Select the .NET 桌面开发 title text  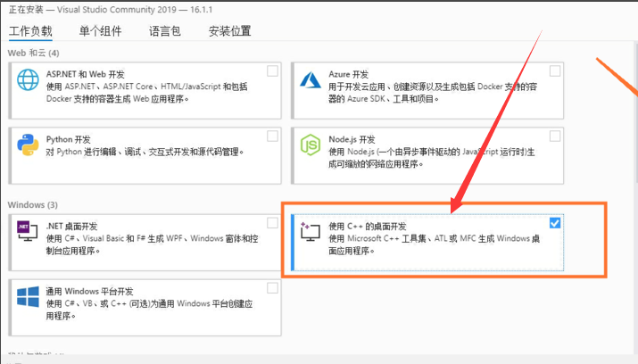click(x=71, y=226)
